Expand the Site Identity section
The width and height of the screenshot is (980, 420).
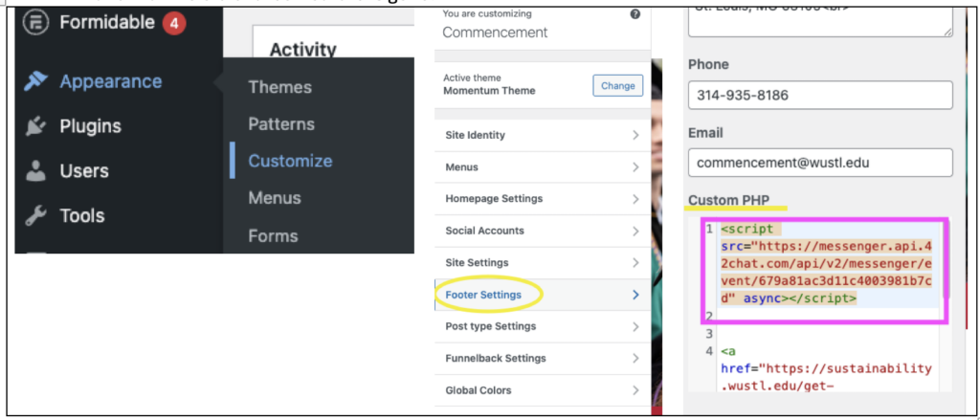[542, 135]
